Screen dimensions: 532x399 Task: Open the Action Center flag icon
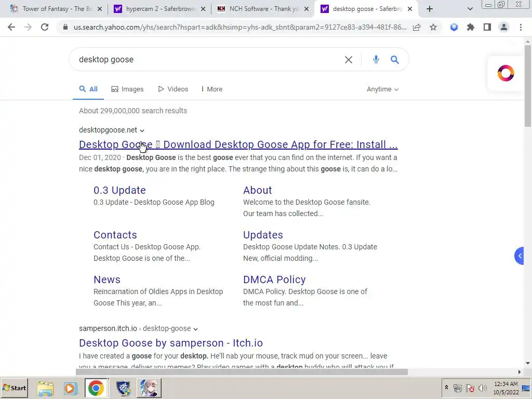(x=470, y=388)
